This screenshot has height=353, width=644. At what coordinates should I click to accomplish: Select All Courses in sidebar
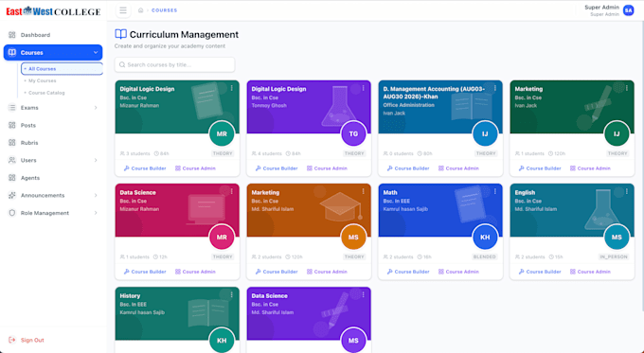(62, 69)
